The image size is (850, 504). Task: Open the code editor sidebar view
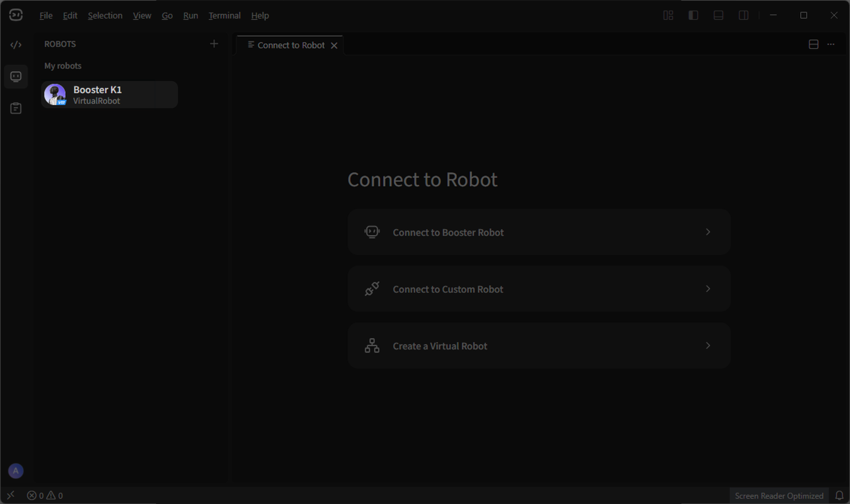click(16, 45)
